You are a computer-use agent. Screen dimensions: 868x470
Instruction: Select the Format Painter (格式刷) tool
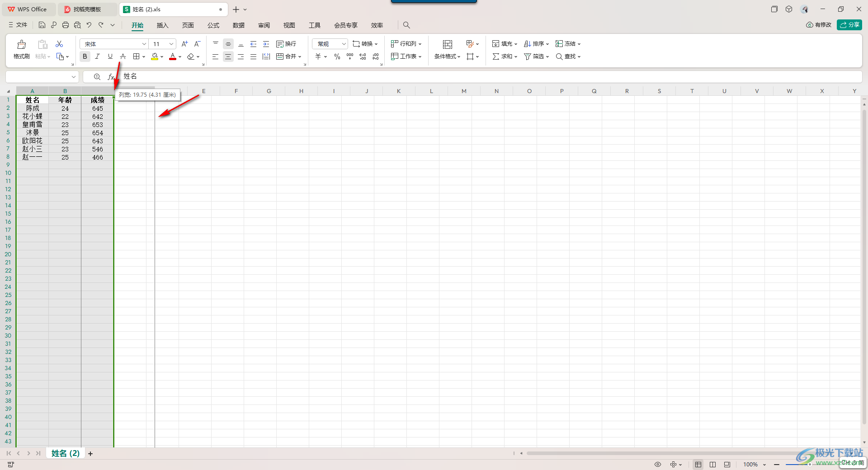(x=21, y=49)
